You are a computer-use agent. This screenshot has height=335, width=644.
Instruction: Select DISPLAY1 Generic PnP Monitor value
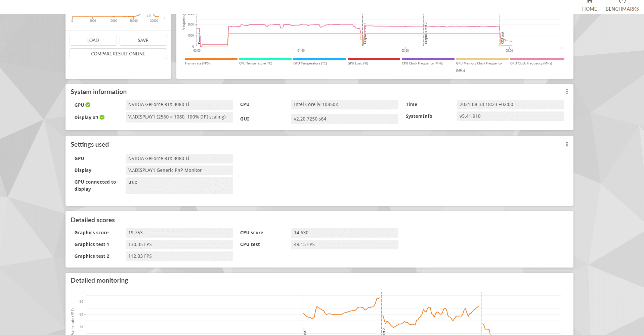pyautogui.click(x=179, y=170)
